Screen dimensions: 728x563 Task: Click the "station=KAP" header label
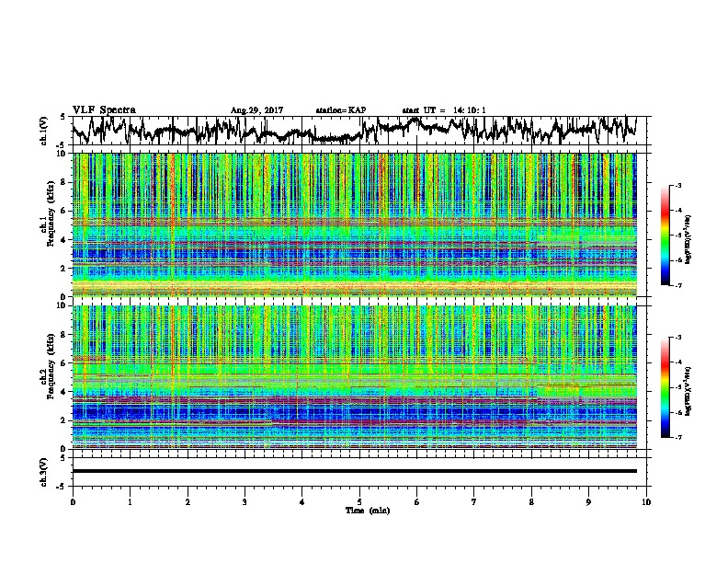(x=341, y=110)
